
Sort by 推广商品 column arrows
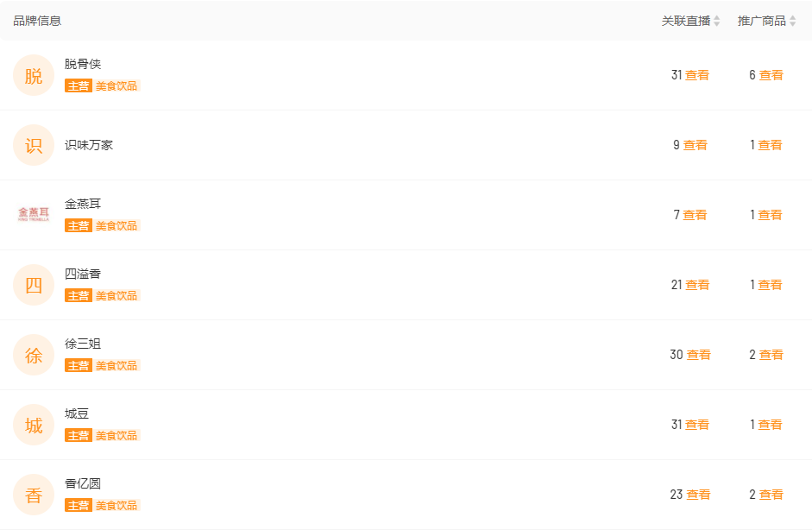[792, 21]
